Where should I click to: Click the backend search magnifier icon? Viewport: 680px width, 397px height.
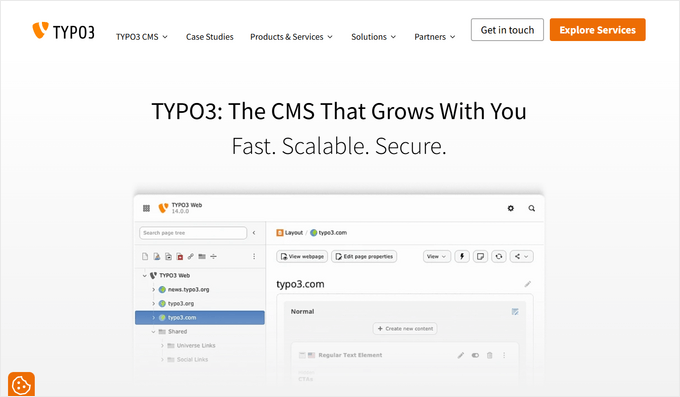pos(532,208)
